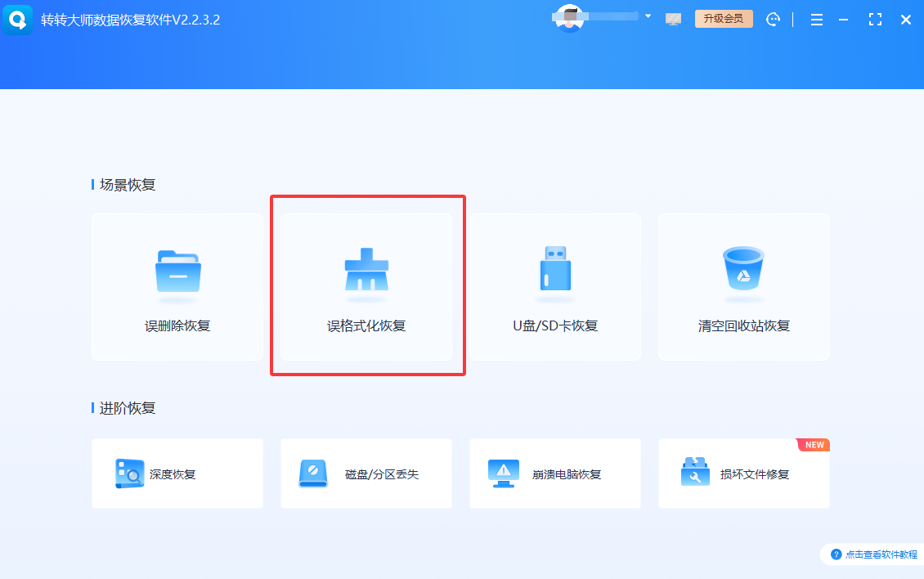This screenshot has height=579, width=924.
Task: Open the hamburger menu icon
Action: [x=817, y=20]
